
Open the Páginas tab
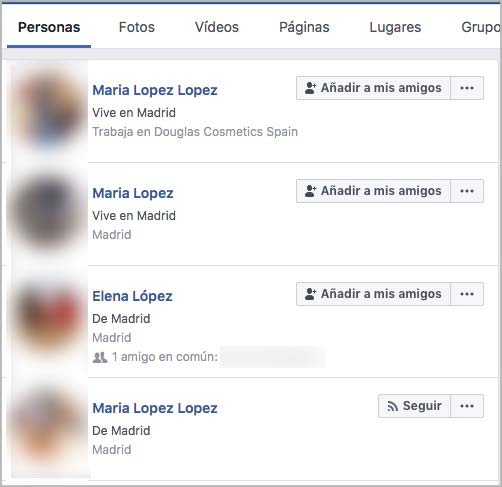coord(304,27)
